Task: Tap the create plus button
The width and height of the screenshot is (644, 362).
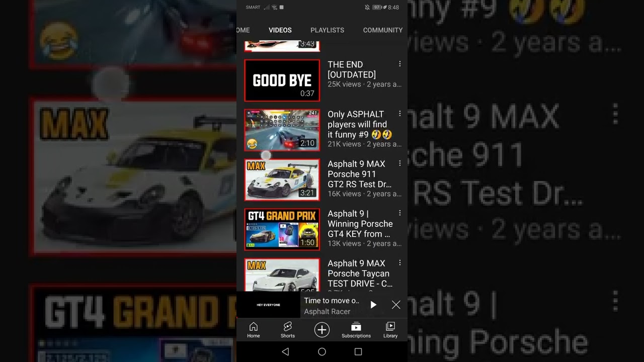Action: tap(322, 330)
